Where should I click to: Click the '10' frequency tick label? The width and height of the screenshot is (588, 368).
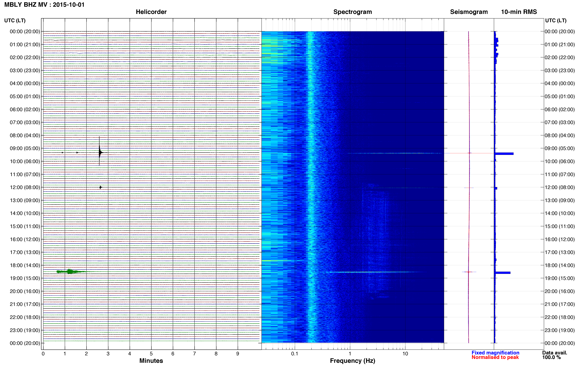click(x=405, y=354)
